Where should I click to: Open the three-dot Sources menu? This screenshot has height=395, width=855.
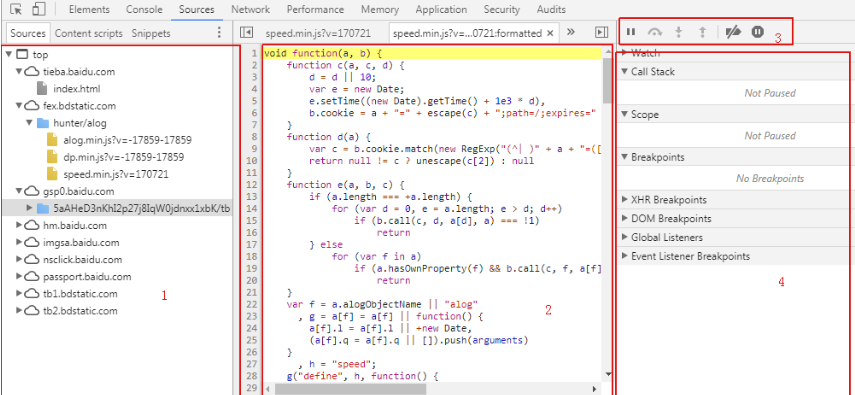coord(219,33)
